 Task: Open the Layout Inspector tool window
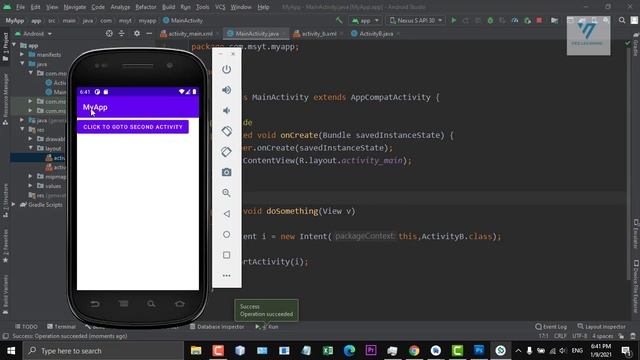pyautogui.click(x=601, y=327)
